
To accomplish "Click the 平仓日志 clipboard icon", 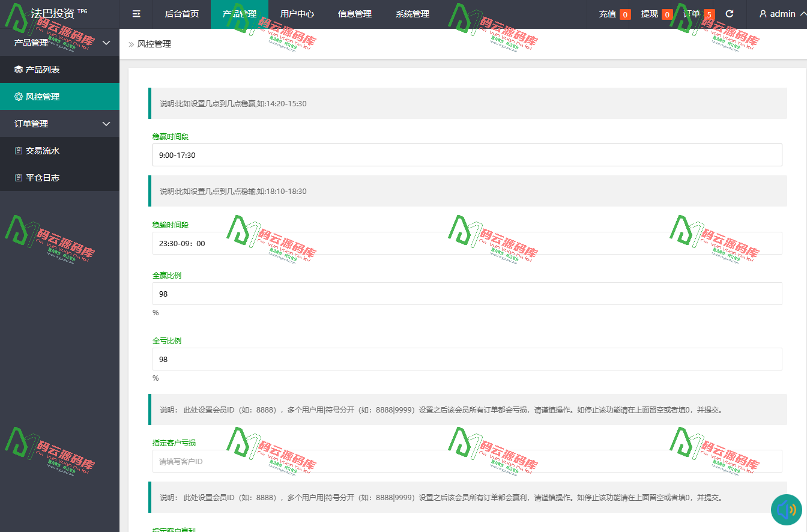I will pos(19,178).
